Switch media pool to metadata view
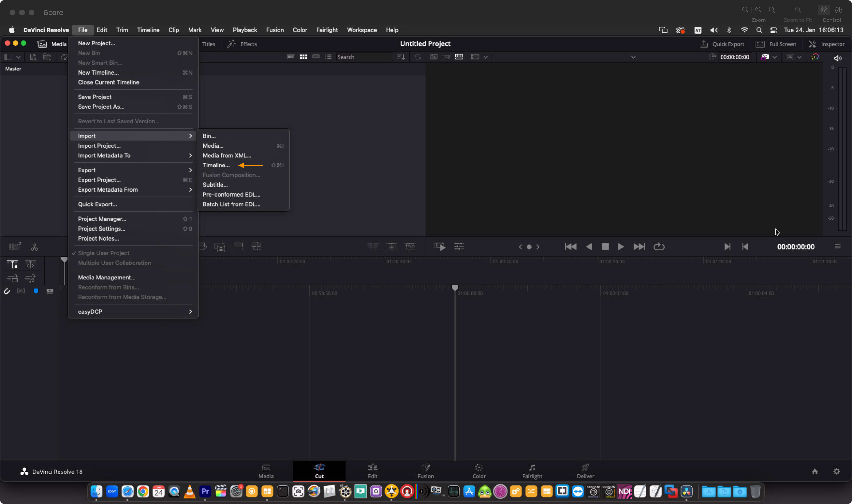The height and width of the screenshot is (504, 852). [291, 57]
